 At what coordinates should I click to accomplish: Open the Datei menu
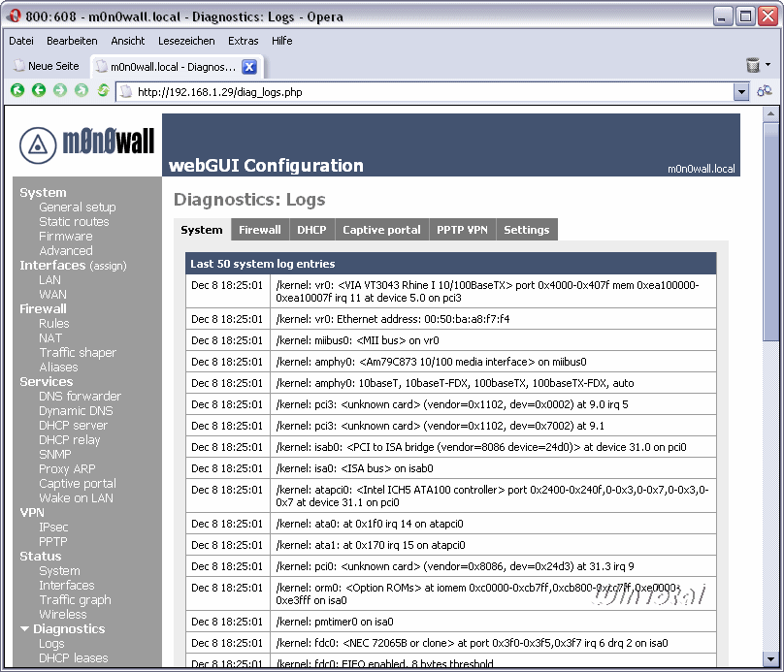(21, 41)
